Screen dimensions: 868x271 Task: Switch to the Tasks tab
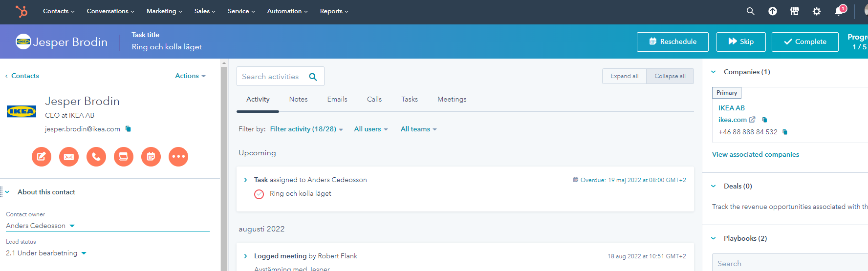tap(410, 100)
